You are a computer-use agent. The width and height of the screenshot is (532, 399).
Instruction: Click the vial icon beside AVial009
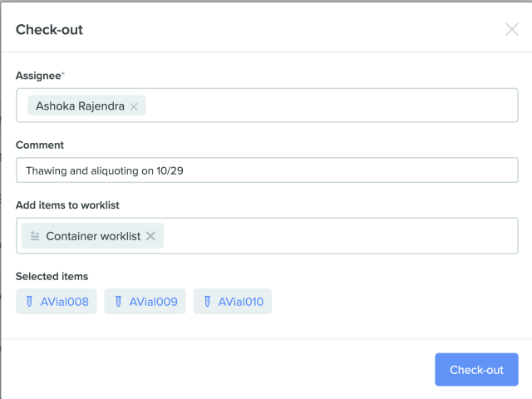coord(118,302)
